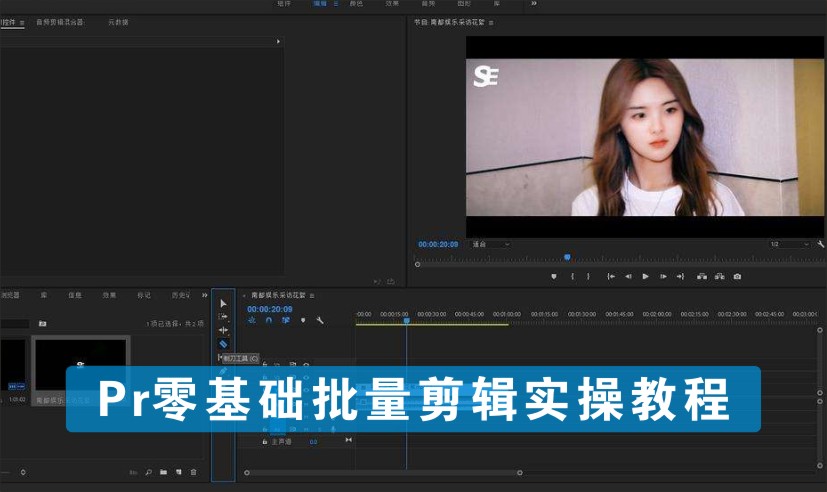Open the effect controls panel menu
The width and height of the screenshot is (827, 492).
point(22,23)
